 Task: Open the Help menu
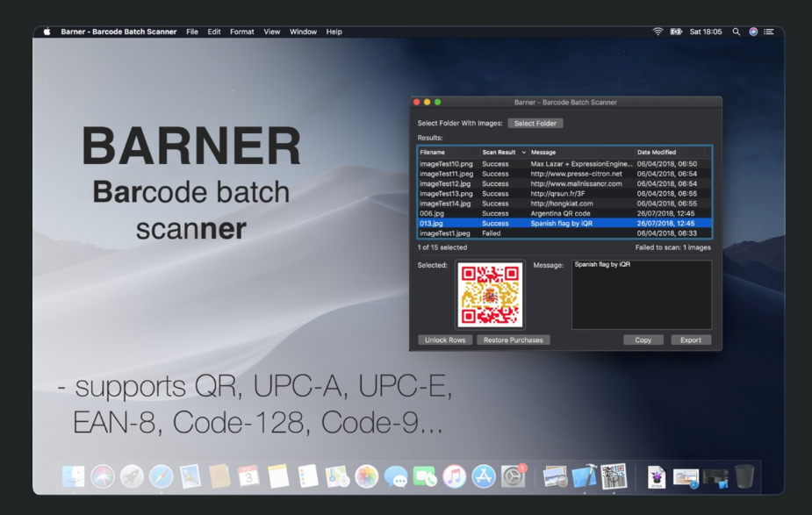(334, 32)
